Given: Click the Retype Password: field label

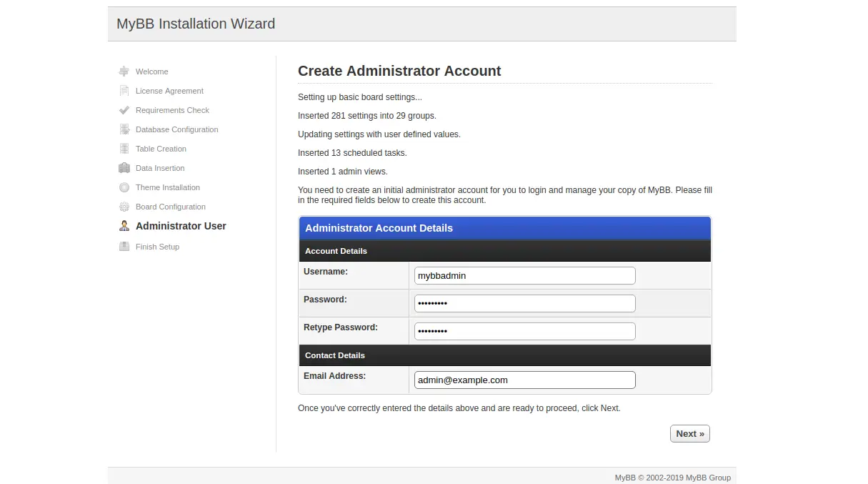Looking at the screenshot, I should pyautogui.click(x=341, y=327).
